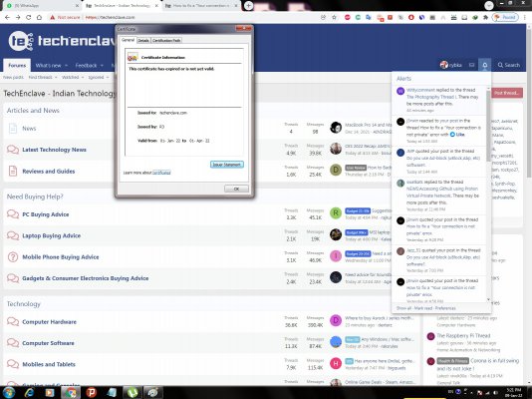Switch to the Details tab in Certificate dialog
The image size is (532, 399).
point(143,41)
